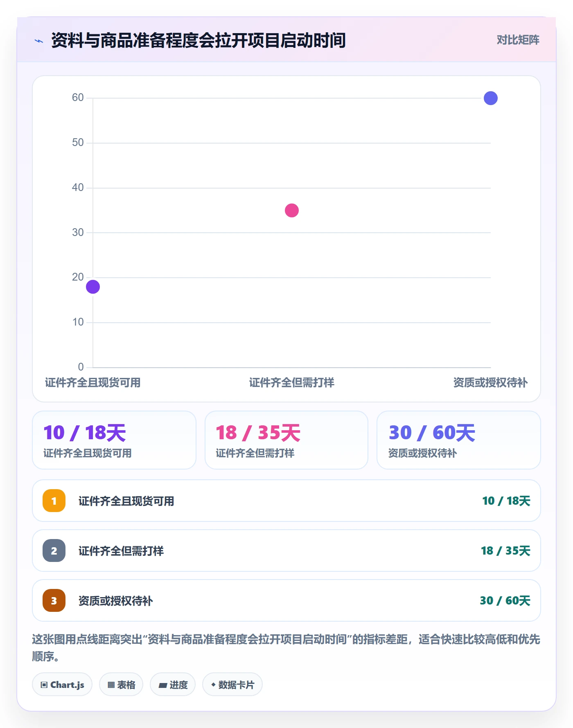
Task: Click the lightning icon beside the title
Action: pyautogui.click(x=39, y=41)
